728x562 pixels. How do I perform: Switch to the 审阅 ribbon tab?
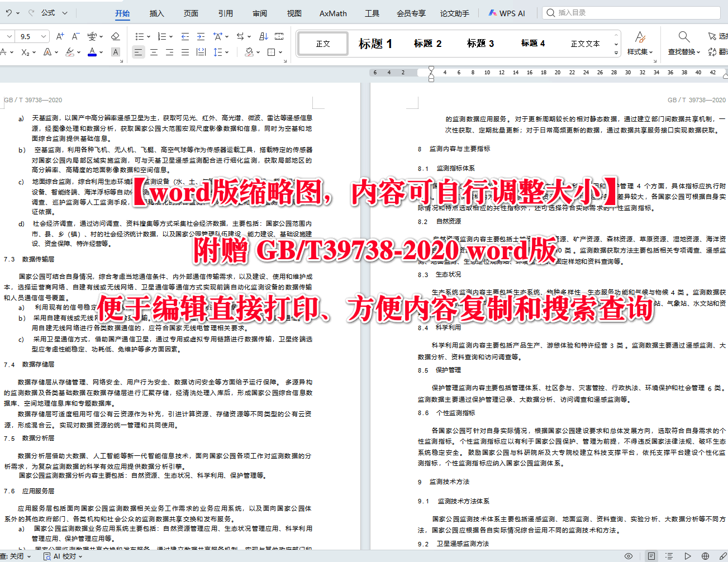pyautogui.click(x=259, y=13)
